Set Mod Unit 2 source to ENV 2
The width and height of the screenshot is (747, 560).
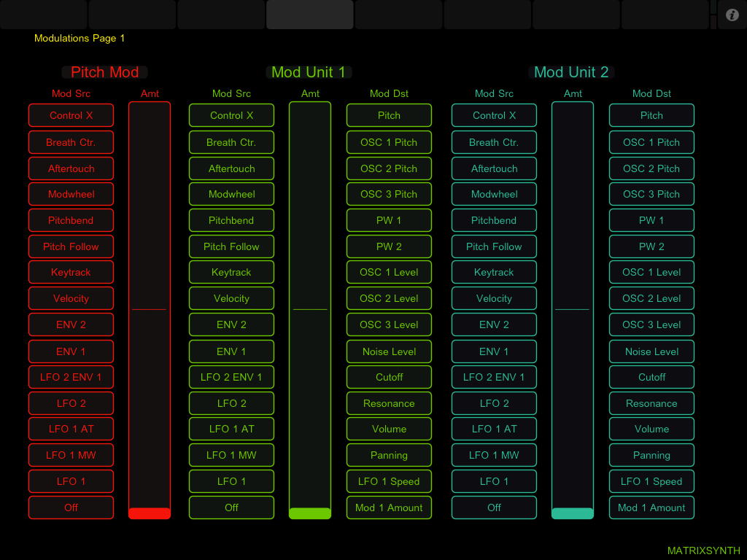tap(494, 324)
